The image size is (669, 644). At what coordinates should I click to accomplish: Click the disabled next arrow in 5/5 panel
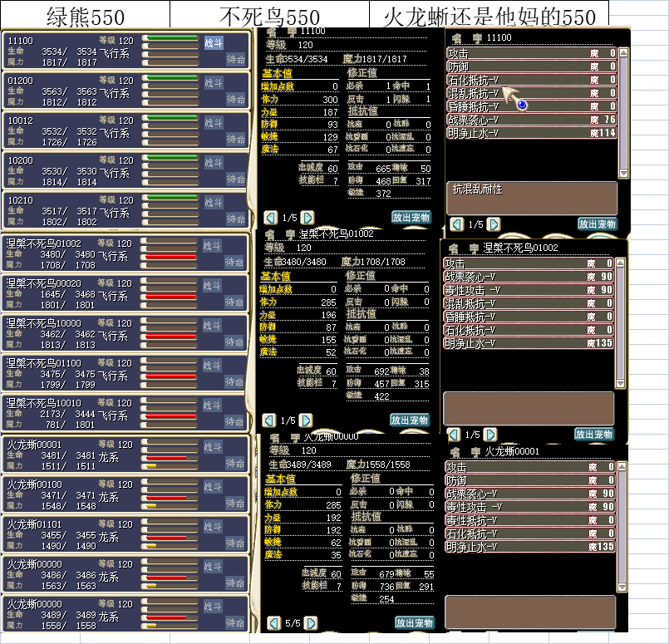pos(308,622)
